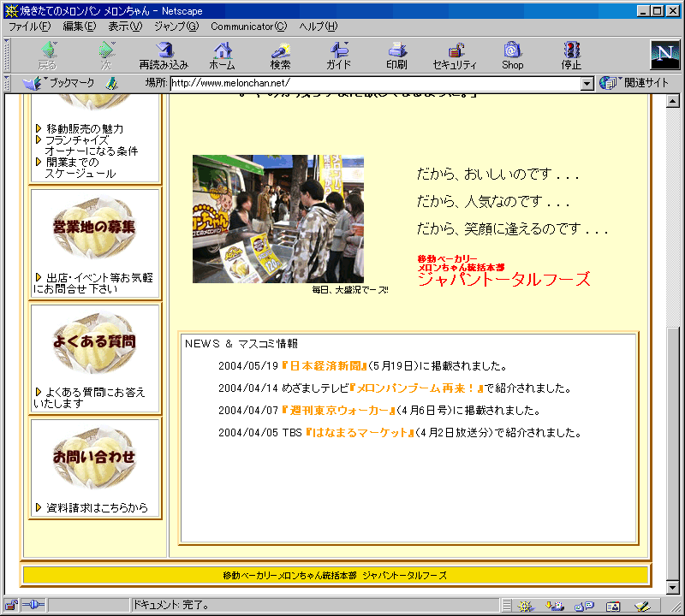Click the text だから、人気なのです...
685x616 pixels.
493,202
